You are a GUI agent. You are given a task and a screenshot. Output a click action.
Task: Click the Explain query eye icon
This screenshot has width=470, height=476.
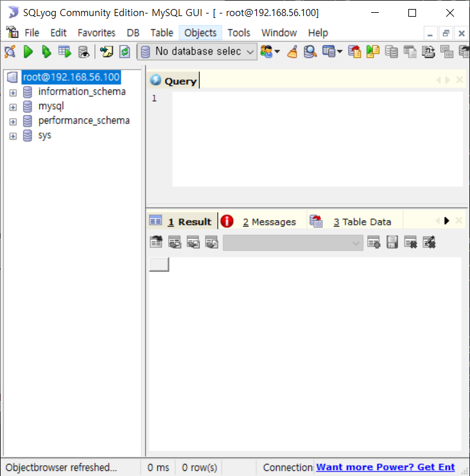pyautogui.click(x=83, y=51)
